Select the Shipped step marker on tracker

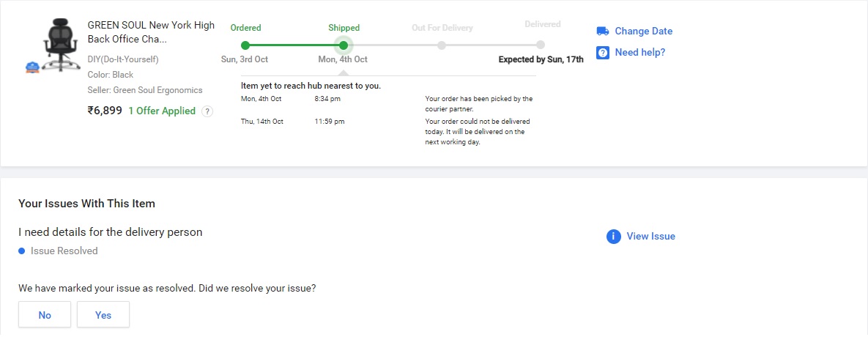point(343,45)
